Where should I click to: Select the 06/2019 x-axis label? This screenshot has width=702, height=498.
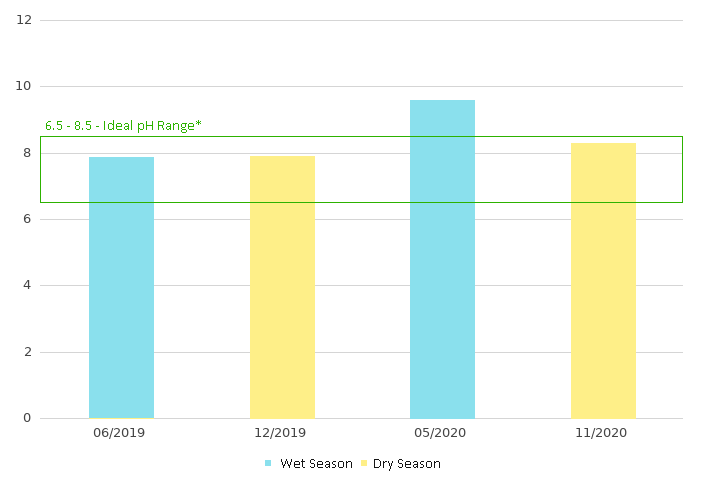click(121, 433)
